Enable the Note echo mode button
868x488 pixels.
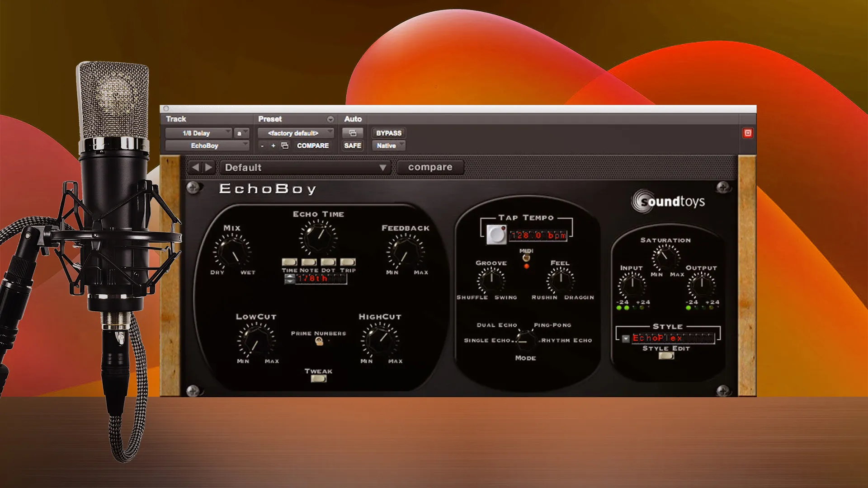coord(309,262)
